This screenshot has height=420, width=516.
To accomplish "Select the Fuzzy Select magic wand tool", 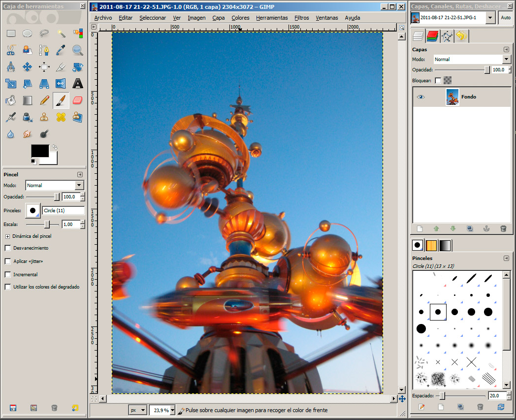I will [x=61, y=33].
